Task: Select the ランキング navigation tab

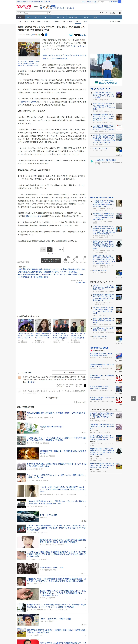Action: coord(86,17)
